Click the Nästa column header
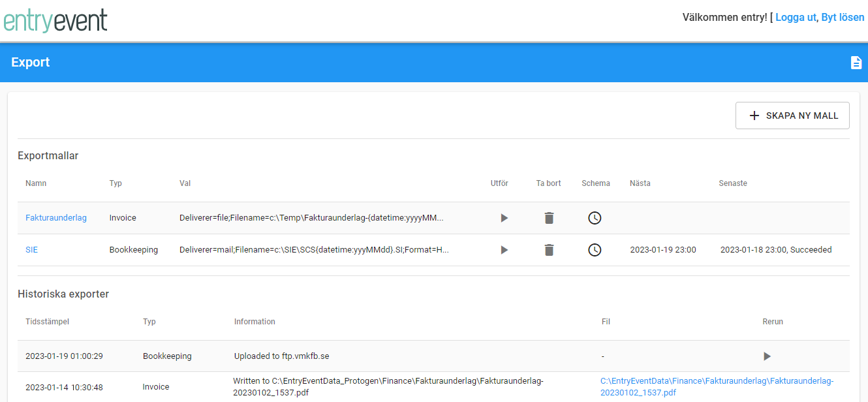 [x=640, y=183]
